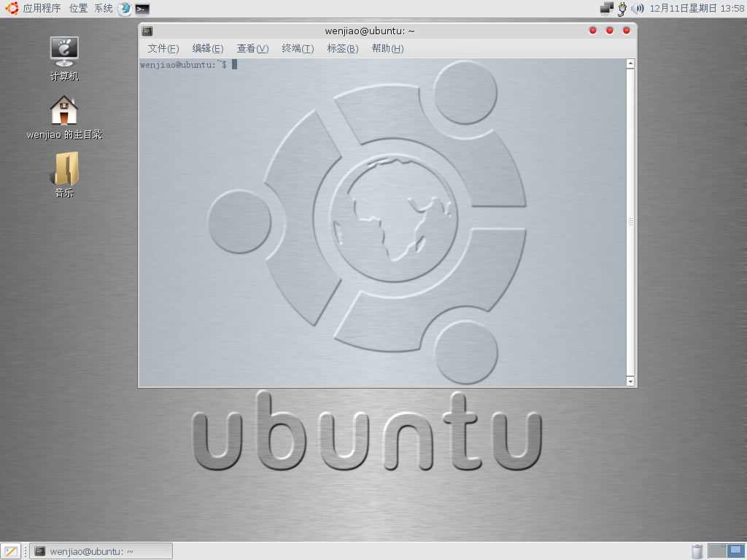The width and height of the screenshot is (747, 560).
Task: Click the terminal vertical scrollbar track
Action: (x=630, y=222)
